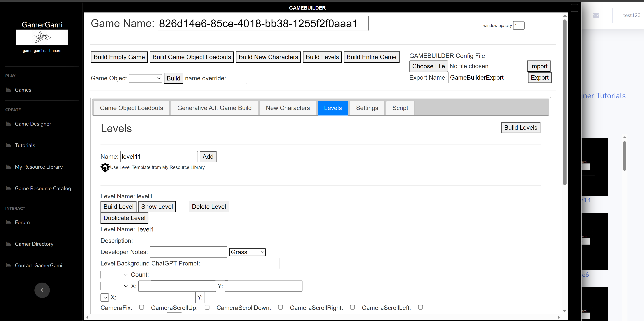The width and height of the screenshot is (644, 321).
Task: Toggle the CameraScrollUp checkbox
Action: click(207, 307)
